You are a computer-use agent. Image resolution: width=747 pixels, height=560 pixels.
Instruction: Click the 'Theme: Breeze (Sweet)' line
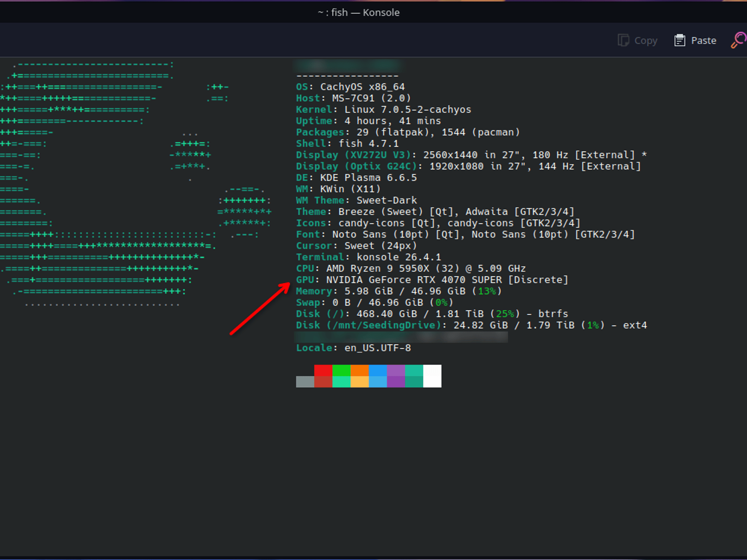click(435, 211)
